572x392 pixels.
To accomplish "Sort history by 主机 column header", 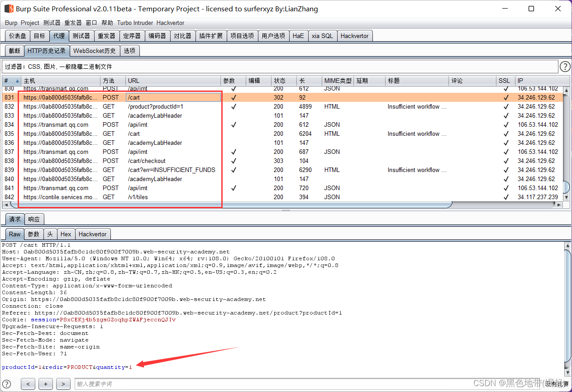I will pyautogui.click(x=61, y=81).
